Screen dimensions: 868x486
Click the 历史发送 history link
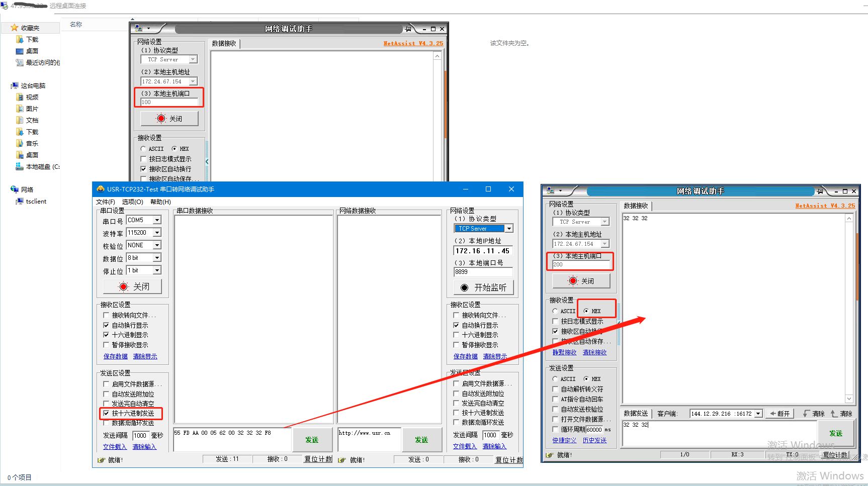point(594,440)
